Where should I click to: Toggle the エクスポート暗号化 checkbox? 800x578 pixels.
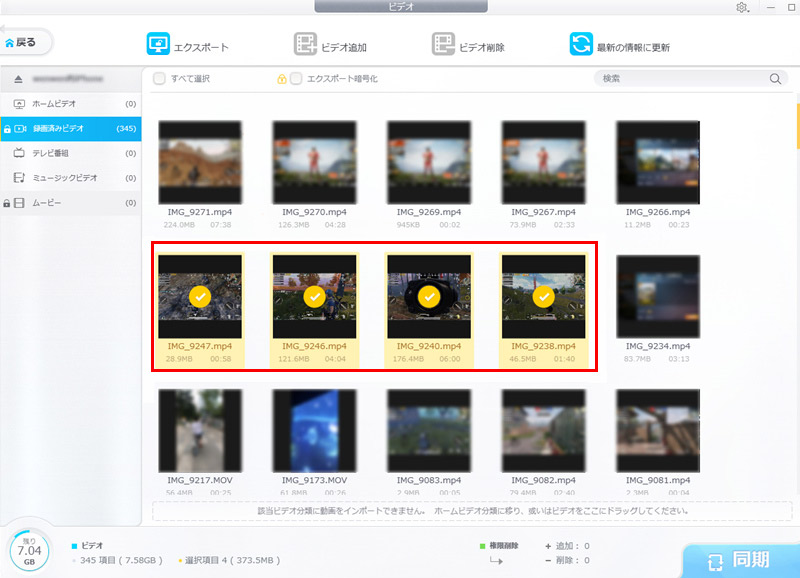pos(296,79)
